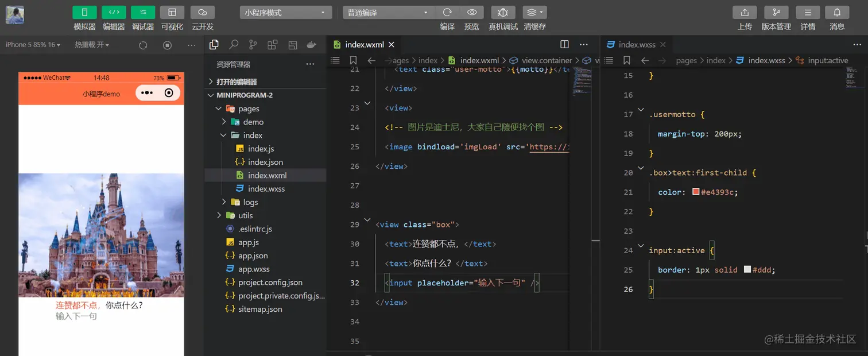Image resolution: width=868 pixels, height=356 pixels.
Task: Open the Search icon in activity bar
Action: [x=234, y=45]
